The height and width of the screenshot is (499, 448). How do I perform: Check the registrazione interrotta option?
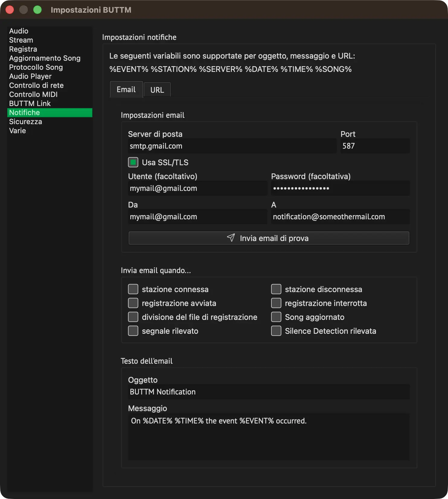(x=276, y=303)
